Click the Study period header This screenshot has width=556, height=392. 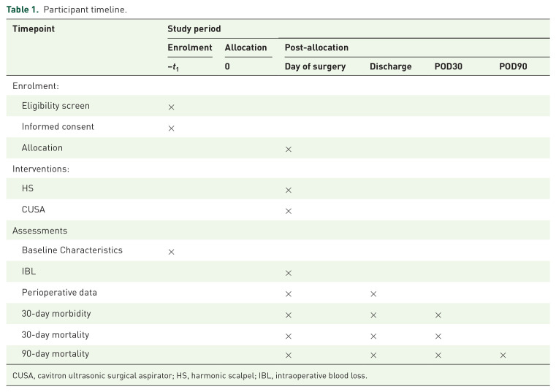coord(194,29)
